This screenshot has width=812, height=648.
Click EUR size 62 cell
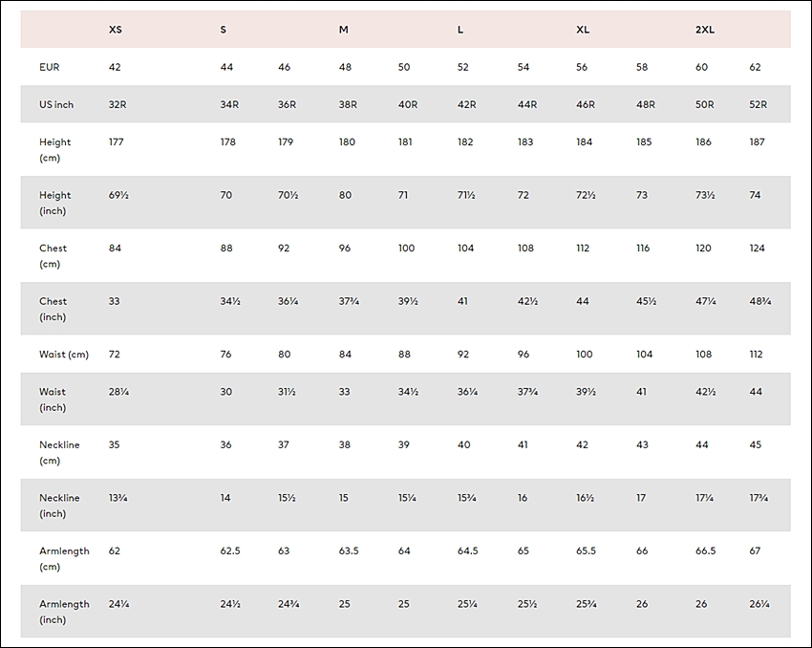coord(755,67)
